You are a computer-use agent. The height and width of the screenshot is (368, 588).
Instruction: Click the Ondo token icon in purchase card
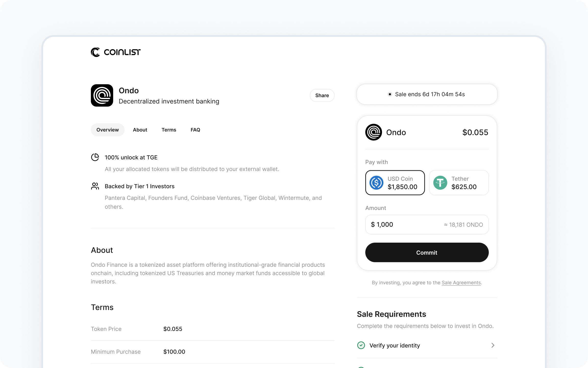pos(373,132)
